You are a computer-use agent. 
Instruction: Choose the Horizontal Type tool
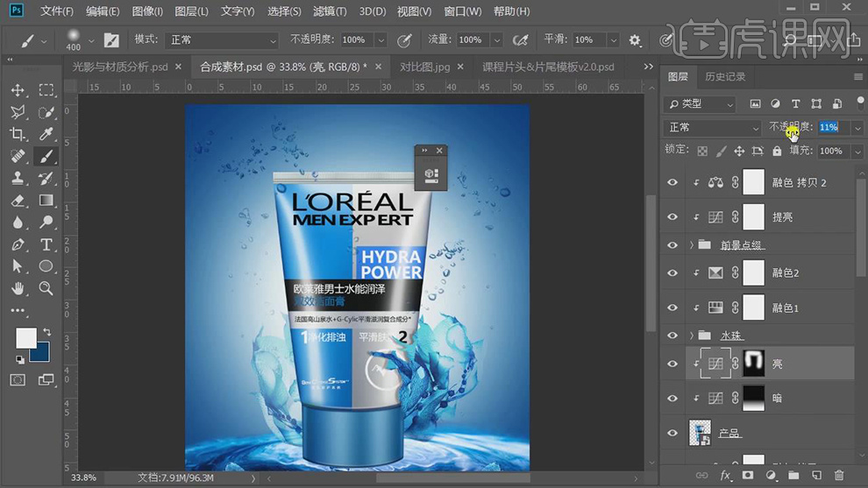46,244
